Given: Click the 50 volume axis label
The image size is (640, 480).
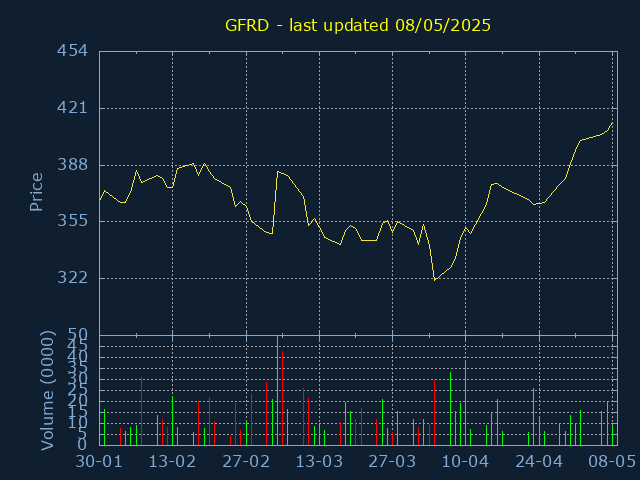Looking at the screenshot, I should 78,336.
